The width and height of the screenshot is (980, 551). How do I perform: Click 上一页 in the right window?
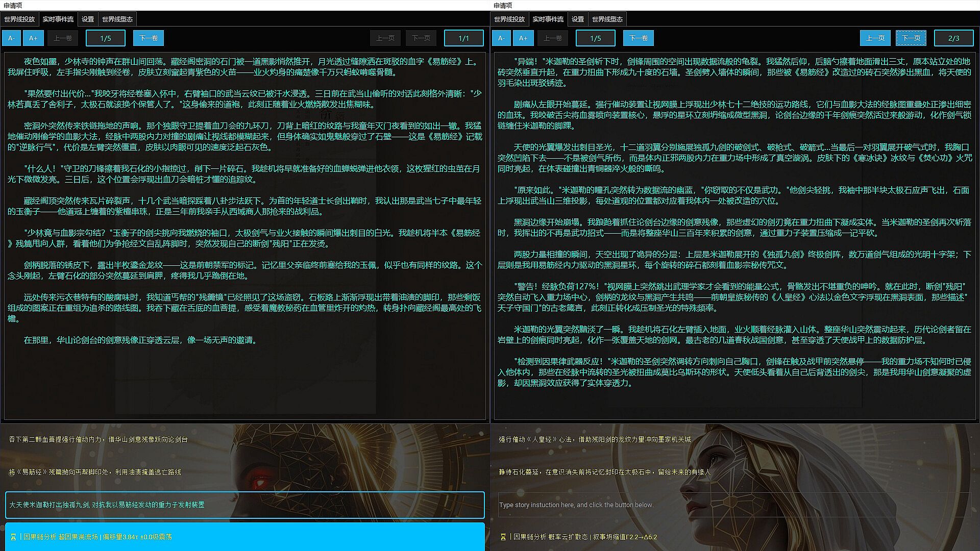click(875, 38)
